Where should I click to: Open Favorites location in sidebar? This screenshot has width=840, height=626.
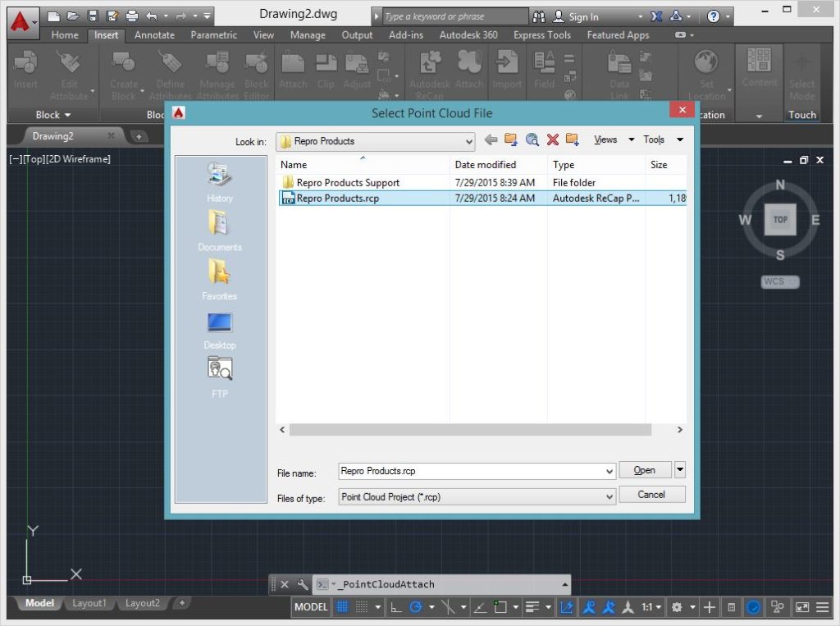click(x=220, y=279)
